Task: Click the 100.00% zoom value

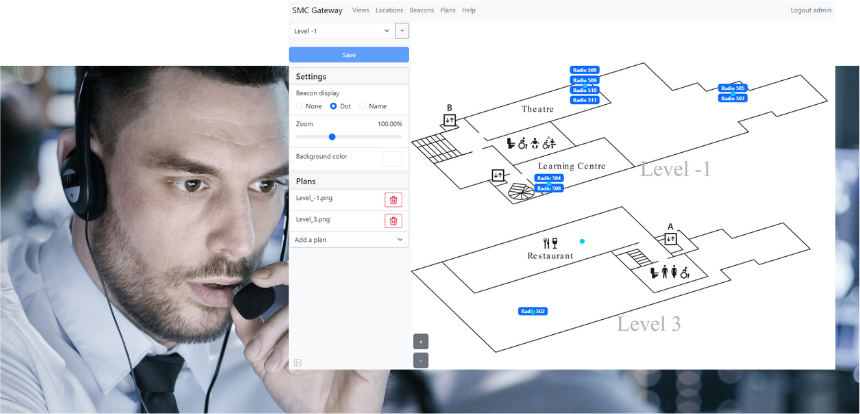Action: tap(389, 124)
